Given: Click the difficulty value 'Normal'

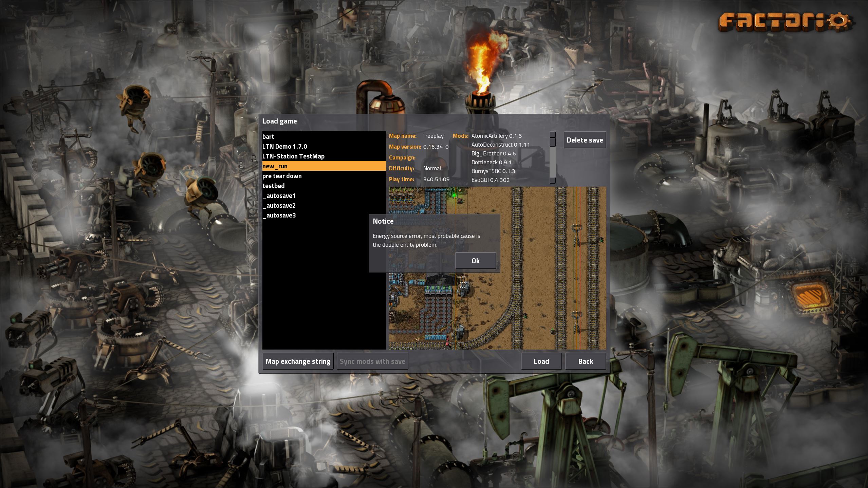Looking at the screenshot, I should (432, 168).
